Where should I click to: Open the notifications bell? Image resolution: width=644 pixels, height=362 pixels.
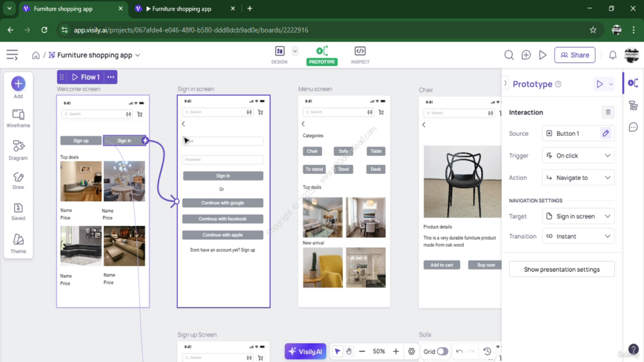613,55
